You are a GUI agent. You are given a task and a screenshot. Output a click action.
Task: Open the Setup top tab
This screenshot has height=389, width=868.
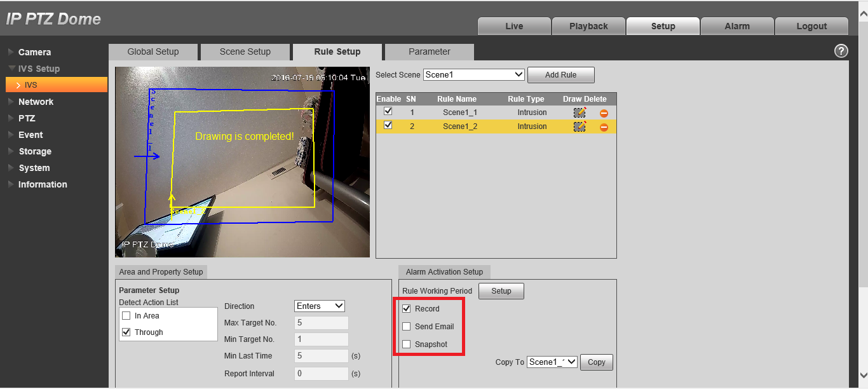(x=663, y=26)
